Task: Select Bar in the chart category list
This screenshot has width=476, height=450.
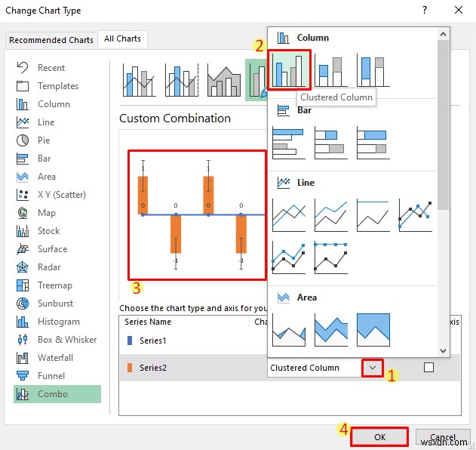Action: (x=57, y=159)
